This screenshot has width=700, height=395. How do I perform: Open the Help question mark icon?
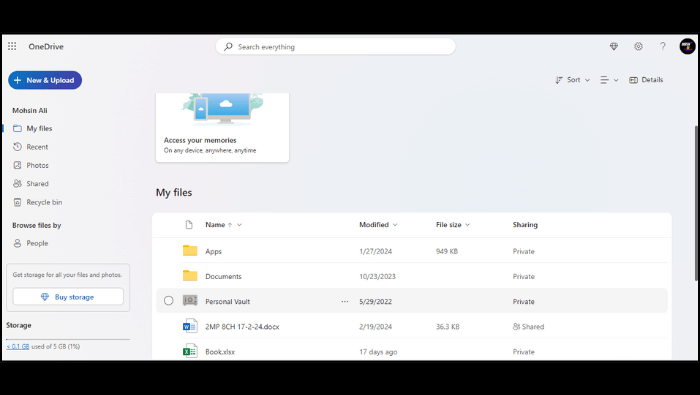[663, 46]
